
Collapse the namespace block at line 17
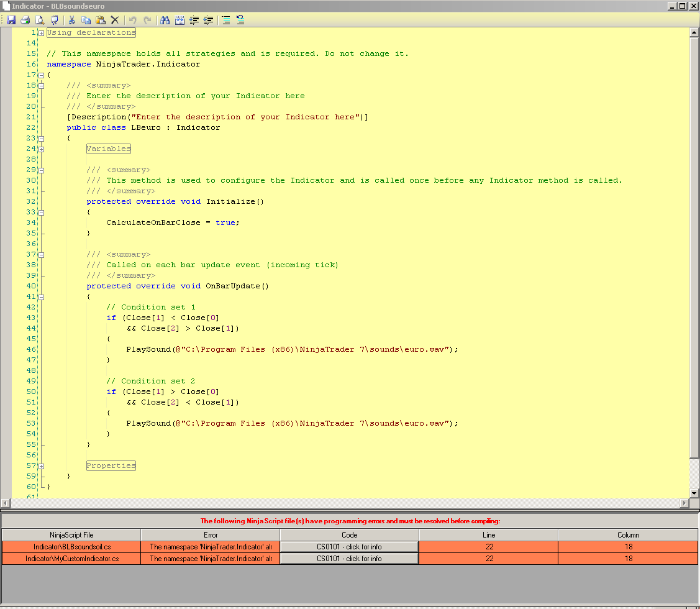[41, 76]
